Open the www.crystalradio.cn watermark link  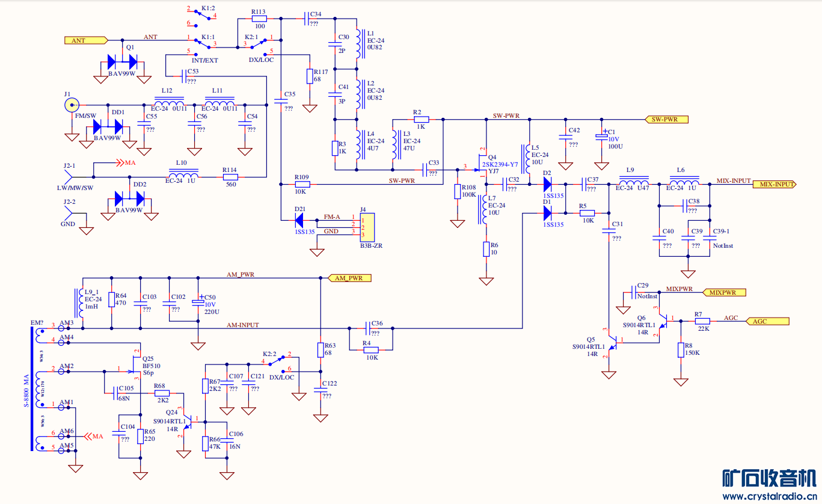click(770, 496)
